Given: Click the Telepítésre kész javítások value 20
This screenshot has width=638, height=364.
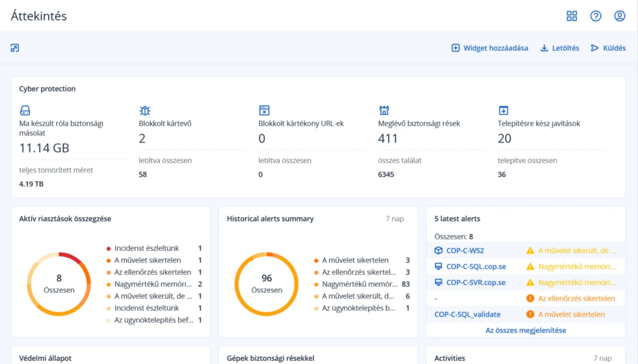Looking at the screenshot, I should click(505, 139).
